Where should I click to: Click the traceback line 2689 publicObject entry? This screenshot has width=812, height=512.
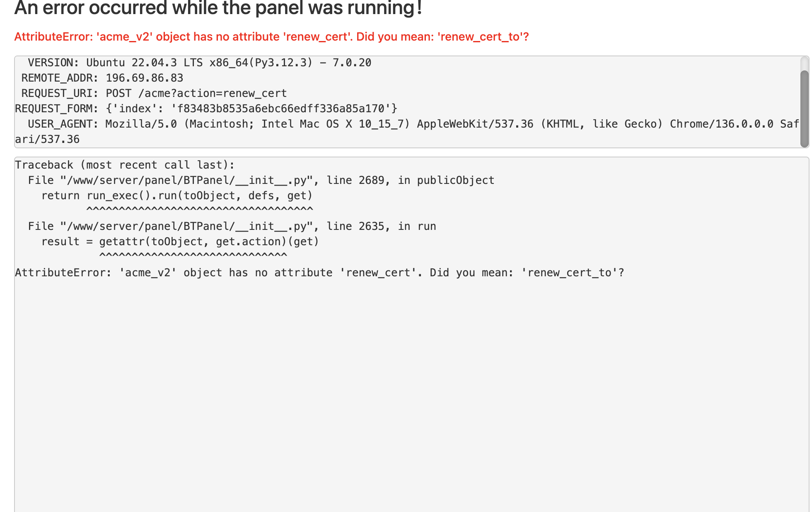(261, 181)
